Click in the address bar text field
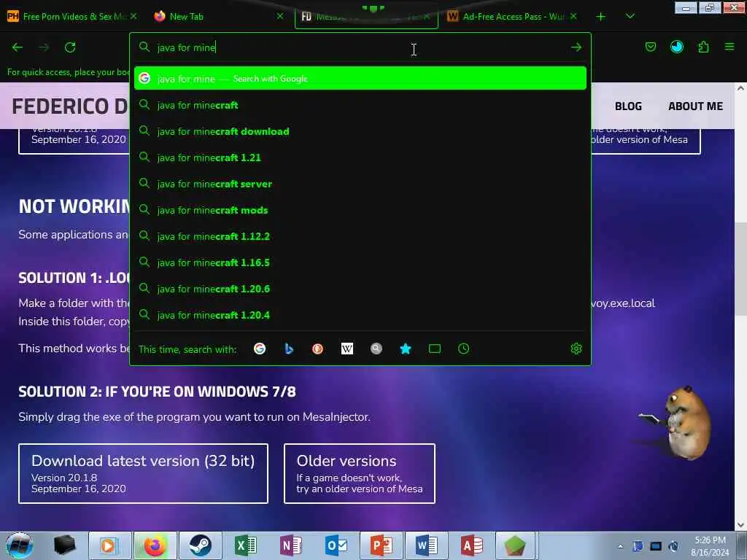 (360, 47)
